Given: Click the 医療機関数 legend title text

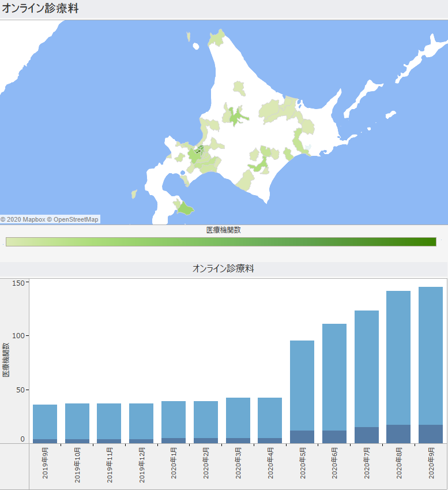Looking at the screenshot, I should (223, 230).
